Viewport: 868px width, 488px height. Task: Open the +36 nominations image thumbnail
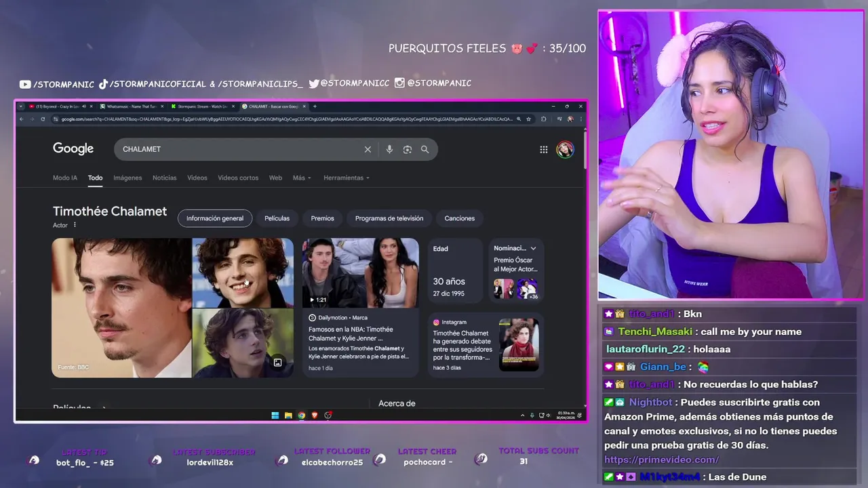tap(527, 289)
